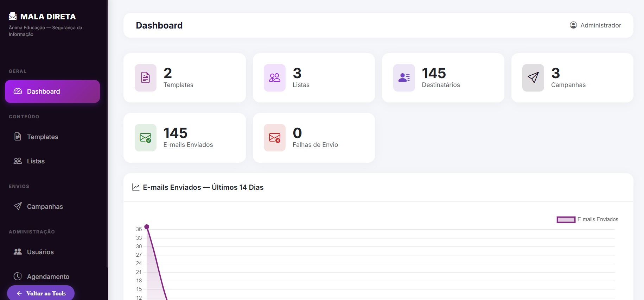Click the Mala Direta envelope logo icon
Viewport: 644px width, 300px height.
[x=13, y=16]
